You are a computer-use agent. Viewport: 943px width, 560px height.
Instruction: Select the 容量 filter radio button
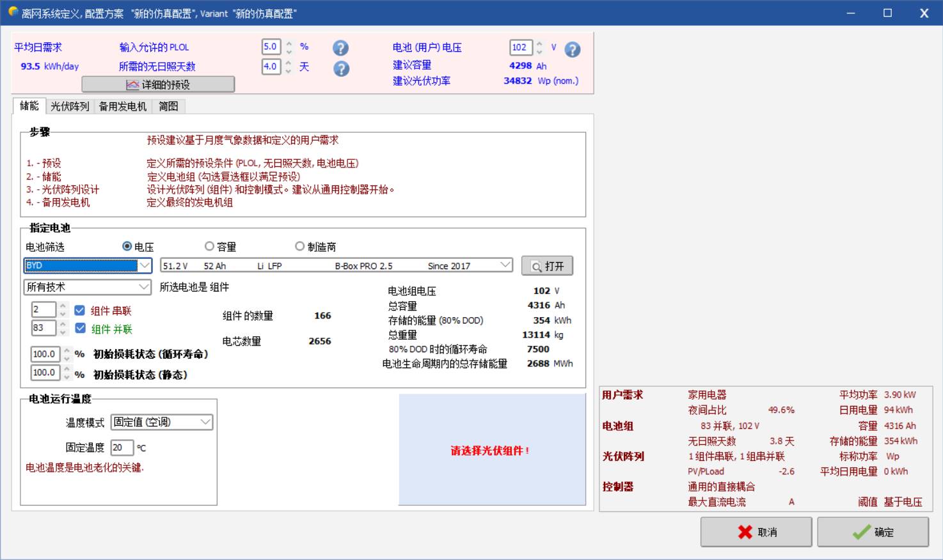coord(209,247)
